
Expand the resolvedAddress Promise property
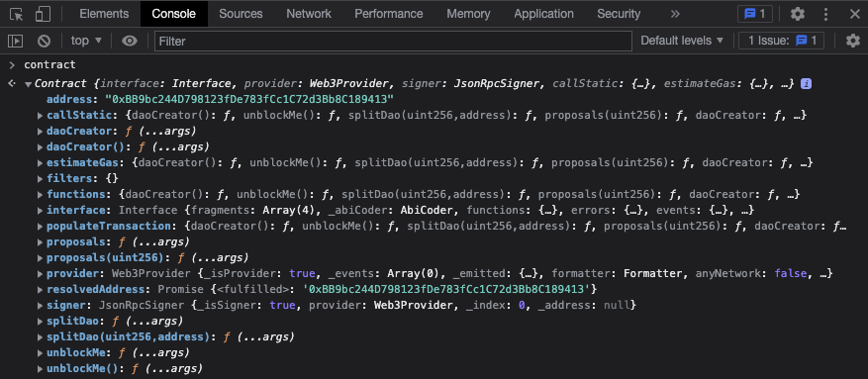40,289
